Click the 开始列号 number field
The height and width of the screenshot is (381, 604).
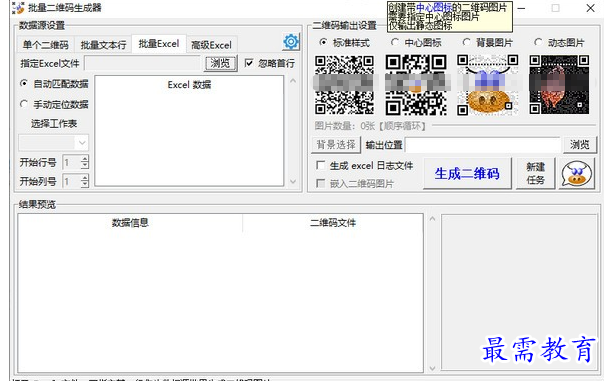(x=72, y=181)
